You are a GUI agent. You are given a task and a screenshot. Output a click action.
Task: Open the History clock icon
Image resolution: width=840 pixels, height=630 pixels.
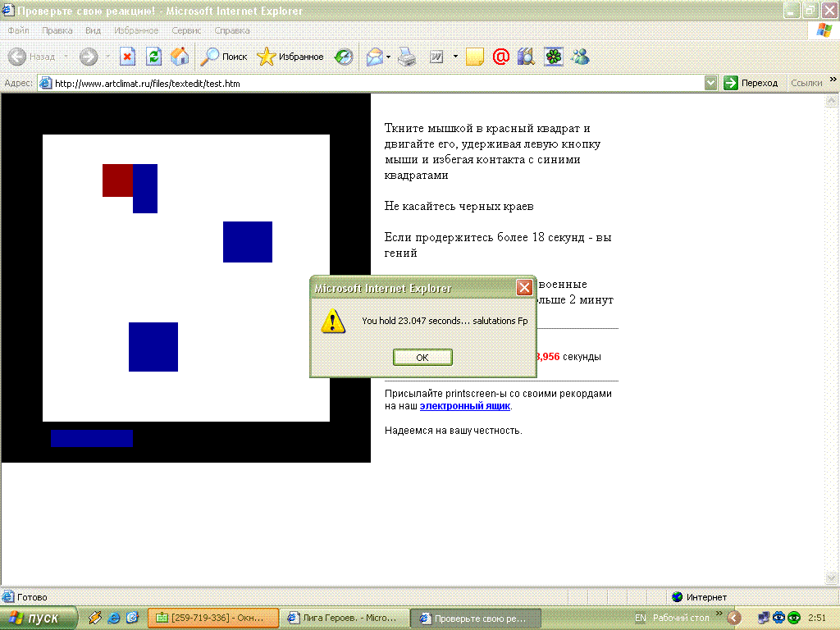344,57
